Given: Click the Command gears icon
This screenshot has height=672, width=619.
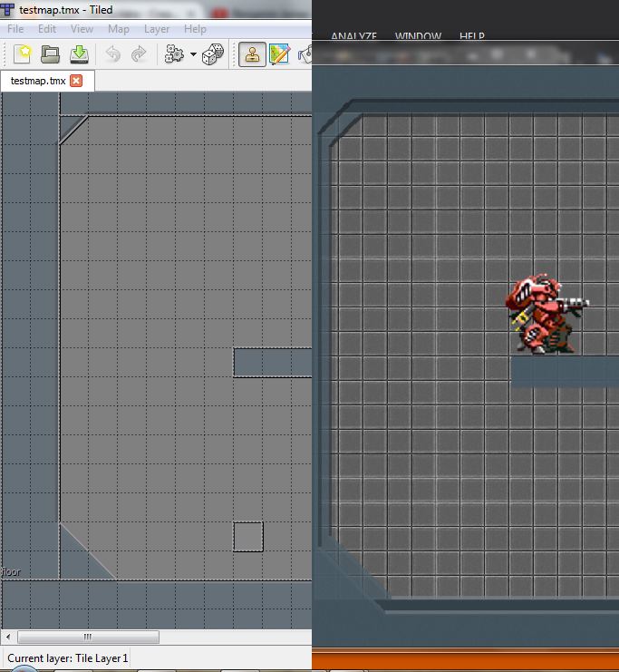Looking at the screenshot, I should 174,54.
